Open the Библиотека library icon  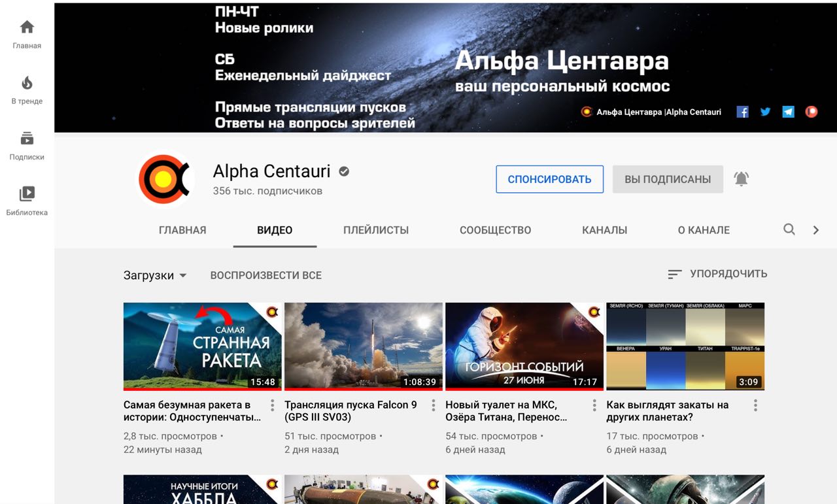(x=27, y=193)
